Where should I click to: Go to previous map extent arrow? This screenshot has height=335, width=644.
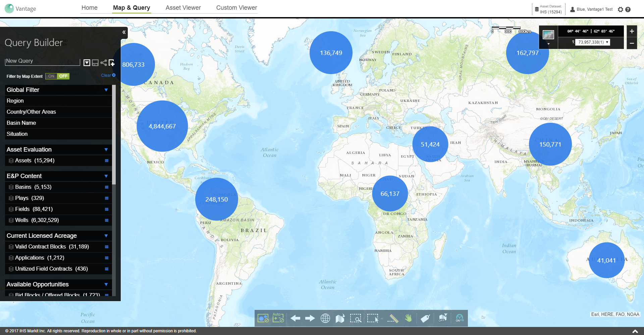295,318
